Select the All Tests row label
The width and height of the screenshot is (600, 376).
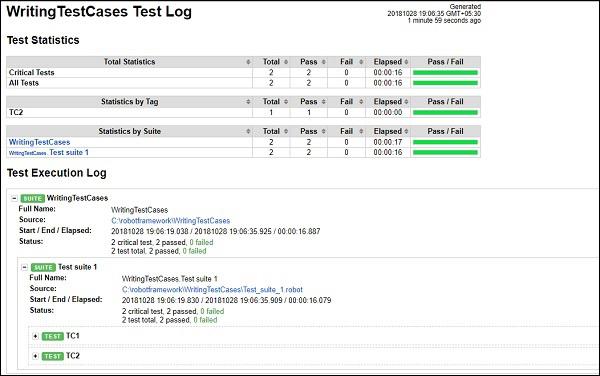coord(24,83)
